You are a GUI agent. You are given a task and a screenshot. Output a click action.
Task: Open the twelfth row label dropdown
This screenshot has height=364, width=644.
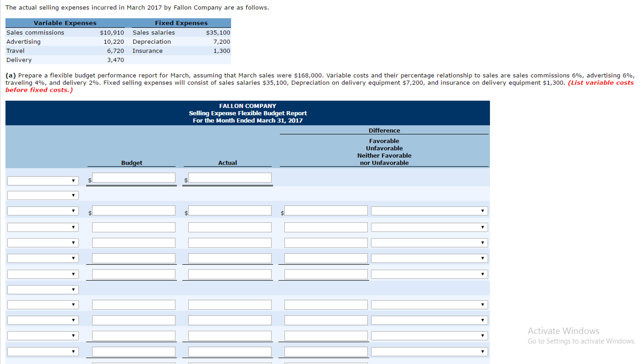pyautogui.click(x=43, y=352)
